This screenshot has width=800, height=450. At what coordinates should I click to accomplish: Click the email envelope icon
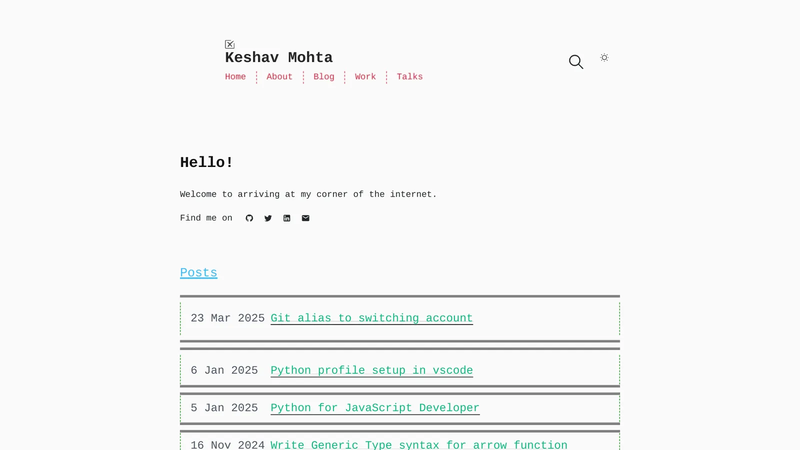coord(306,218)
